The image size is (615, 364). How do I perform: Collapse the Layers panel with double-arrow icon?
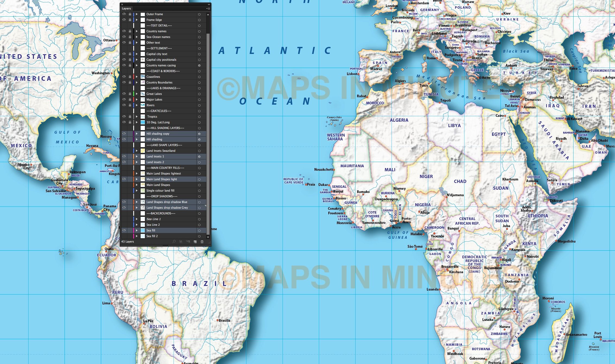(x=209, y=4)
